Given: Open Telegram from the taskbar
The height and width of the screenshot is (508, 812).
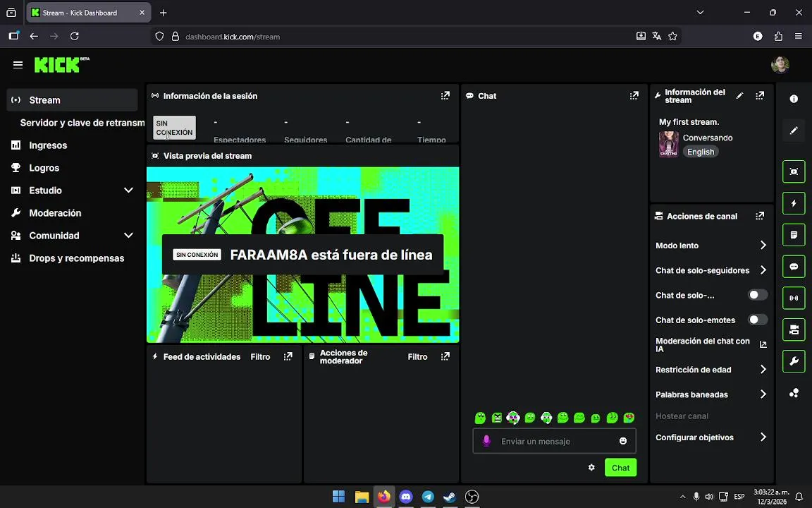Looking at the screenshot, I should [x=428, y=497].
